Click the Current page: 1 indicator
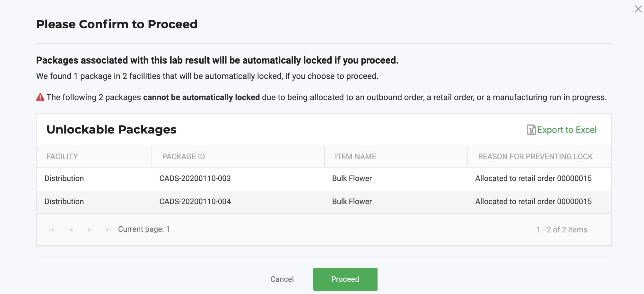Image resolution: width=644 pixels, height=294 pixels. pos(144,229)
